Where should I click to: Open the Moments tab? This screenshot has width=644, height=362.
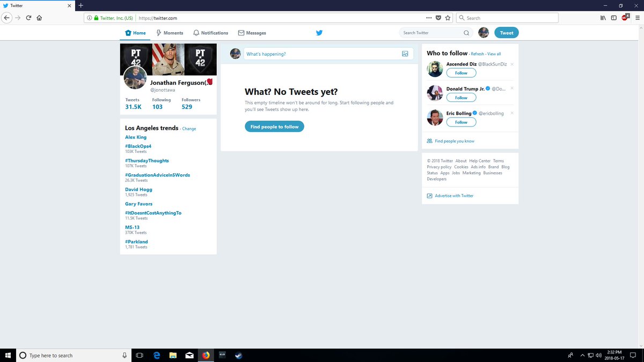pyautogui.click(x=170, y=33)
